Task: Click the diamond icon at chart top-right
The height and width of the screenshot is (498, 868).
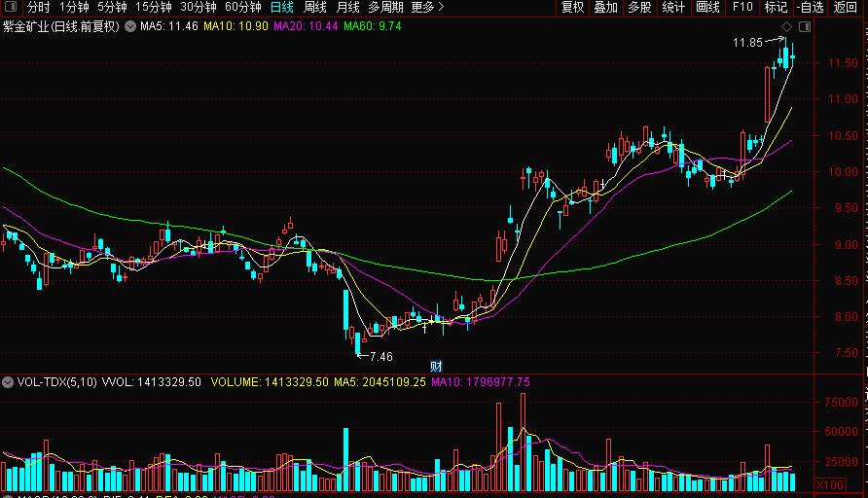Action: click(786, 26)
